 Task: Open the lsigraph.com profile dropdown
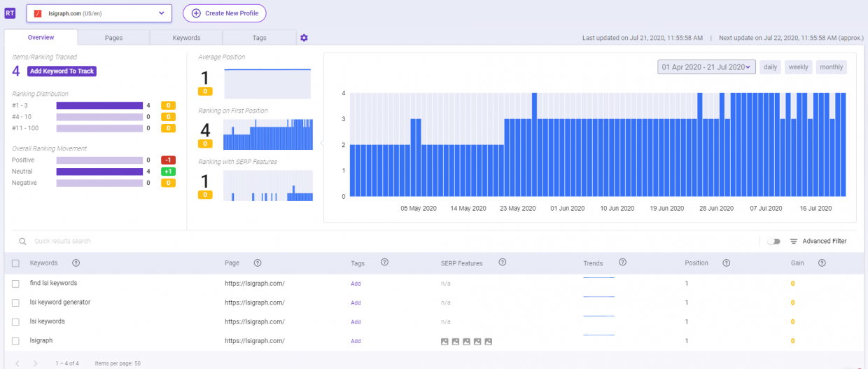tap(99, 13)
